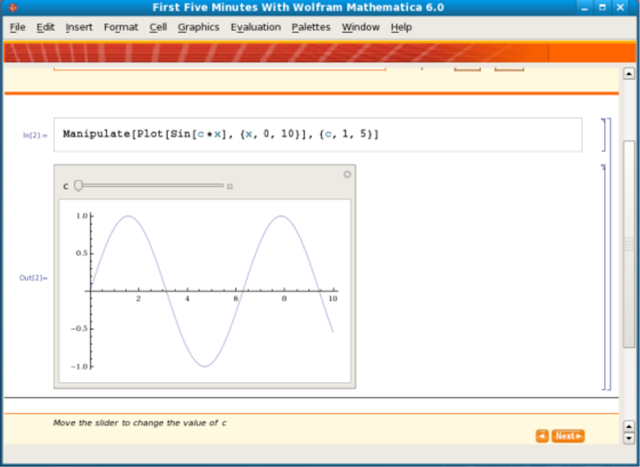Minimize the Mathematica window
This screenshot has height=467, width=640.
pyautogui.click(x=584, y=7)
